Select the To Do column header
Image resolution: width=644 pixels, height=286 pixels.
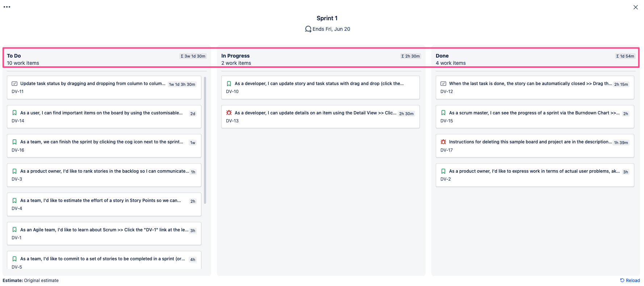(x=14, y=56)
